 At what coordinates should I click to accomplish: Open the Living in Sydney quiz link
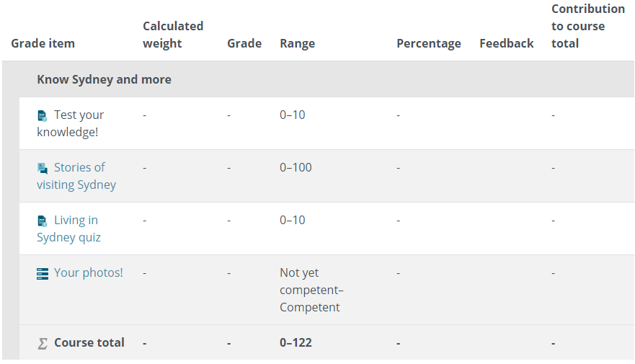[x=69, y=228]
